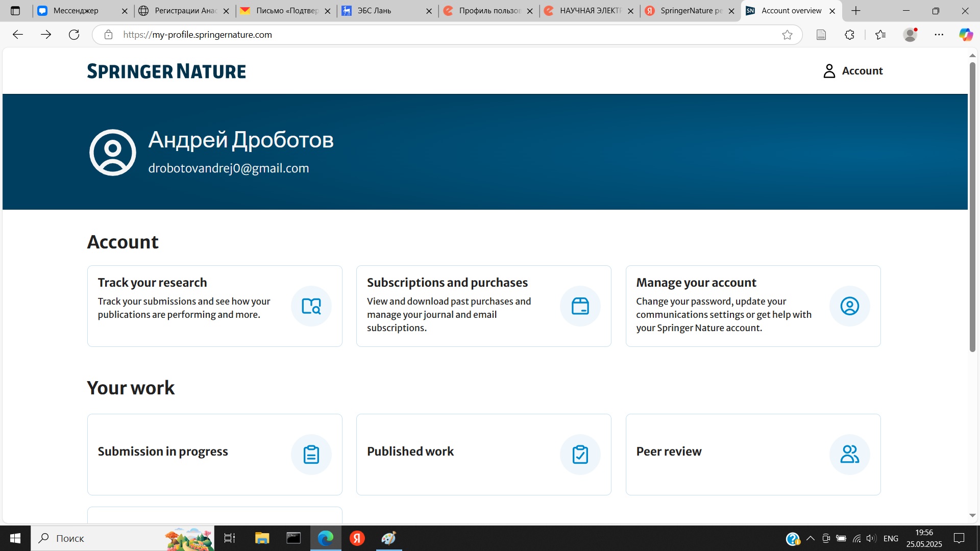Click the Subscriptions and purchases box icon

(x=580, y=306)
